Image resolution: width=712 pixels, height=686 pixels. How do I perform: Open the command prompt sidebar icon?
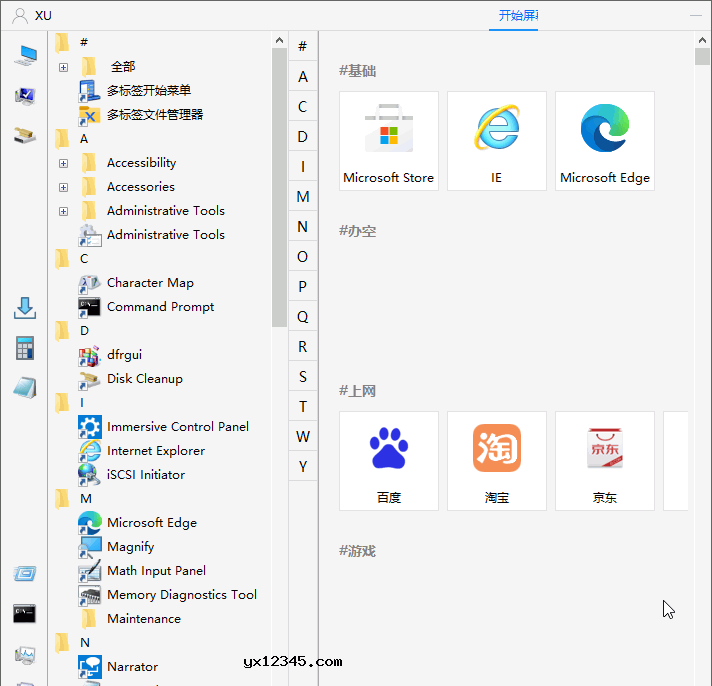click(x=25, y=614)
